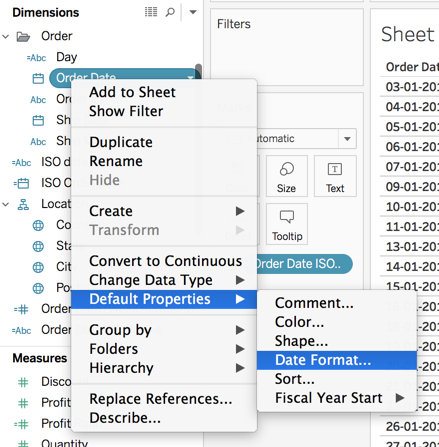The width and height of the screenshot is (439, 447).
Task: Open the Hierarchy submenu
Action: click(164, 368)
